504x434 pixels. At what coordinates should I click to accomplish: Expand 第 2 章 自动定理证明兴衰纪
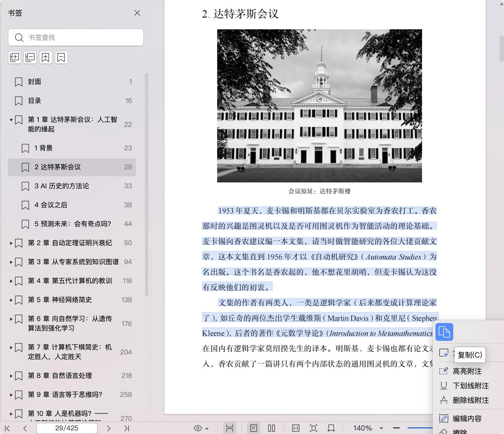11,243
